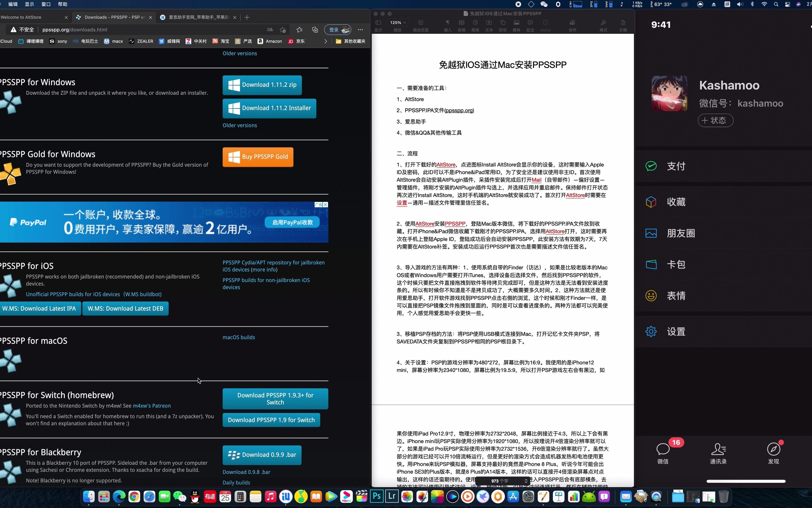Open the 支付 (Pay) item in WeChat
The height and width of the screenshot is (508, 812).
723,166
